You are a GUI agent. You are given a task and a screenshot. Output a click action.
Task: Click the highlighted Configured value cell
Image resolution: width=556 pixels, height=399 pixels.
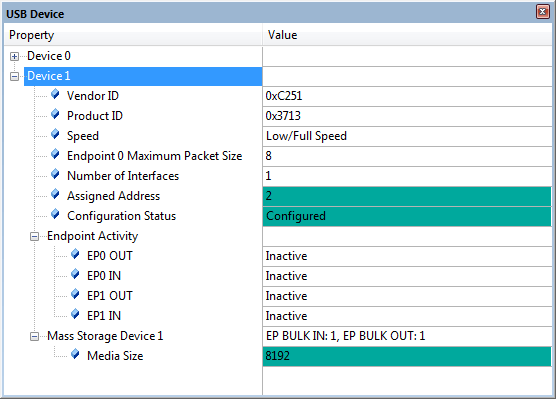[407, 216]
